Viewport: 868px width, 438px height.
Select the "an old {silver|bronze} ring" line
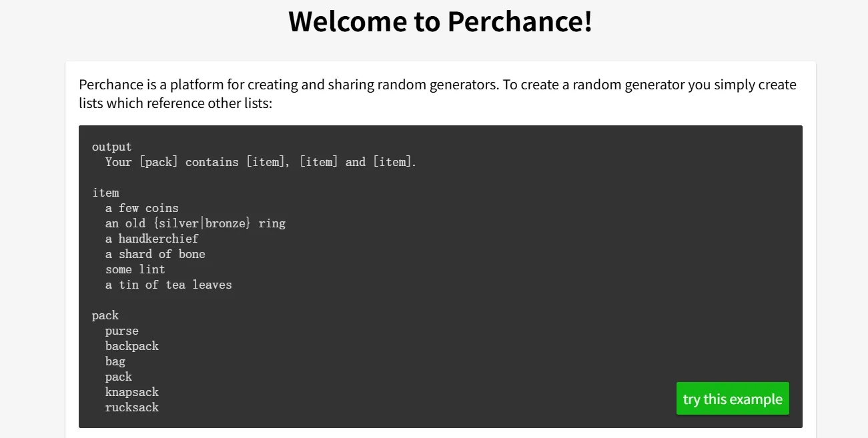pyautogui.click(x=195, y=223)
